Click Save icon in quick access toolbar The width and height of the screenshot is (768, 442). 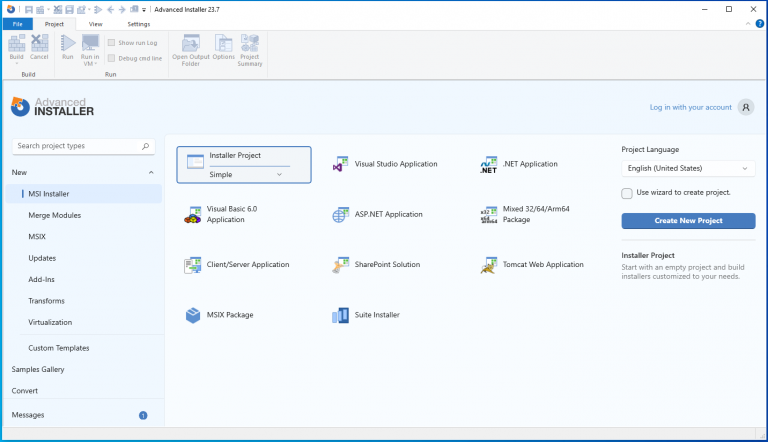point(28,9)
